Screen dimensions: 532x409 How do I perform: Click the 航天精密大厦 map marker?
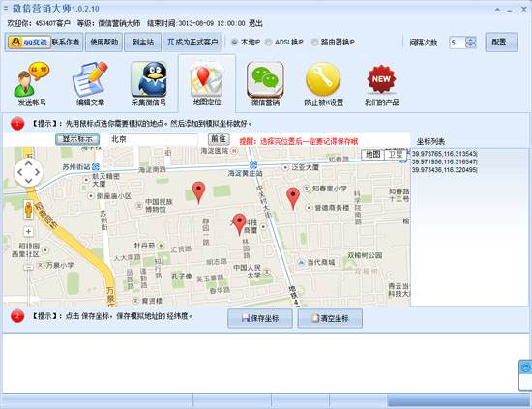point(87,180)
